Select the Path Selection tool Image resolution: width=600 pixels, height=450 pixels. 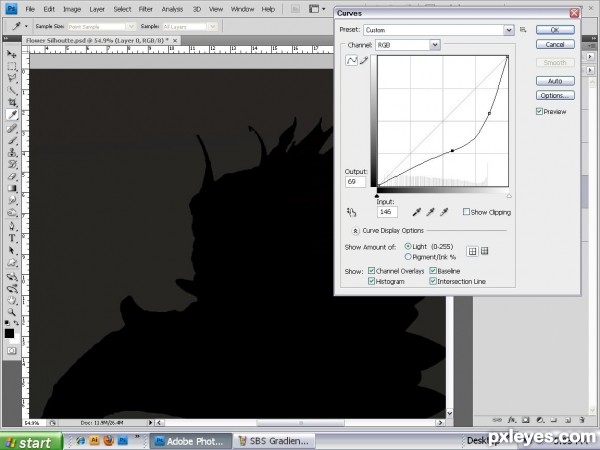tap(12, 250)
